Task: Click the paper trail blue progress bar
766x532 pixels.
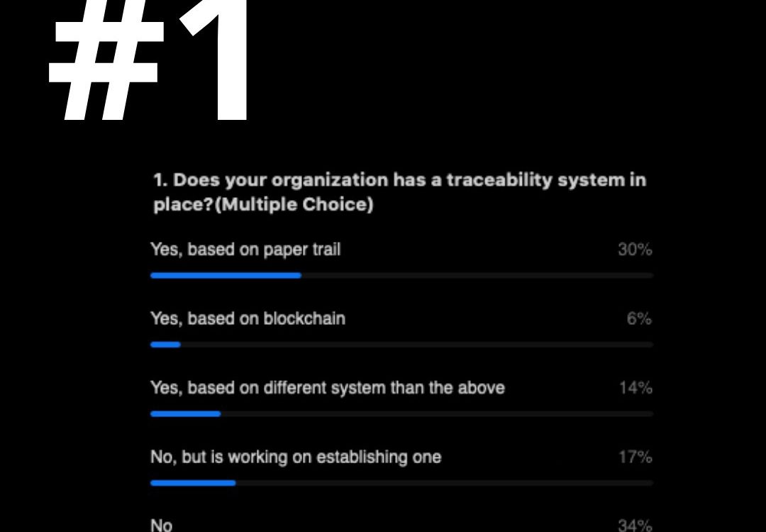Action: tap(226, 275)
